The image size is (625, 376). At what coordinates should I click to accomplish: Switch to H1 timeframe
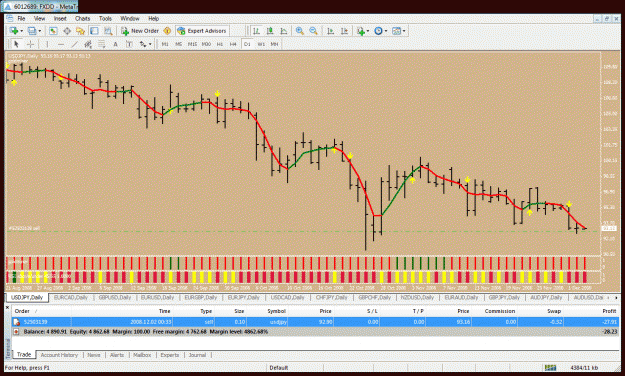point(220,44)
